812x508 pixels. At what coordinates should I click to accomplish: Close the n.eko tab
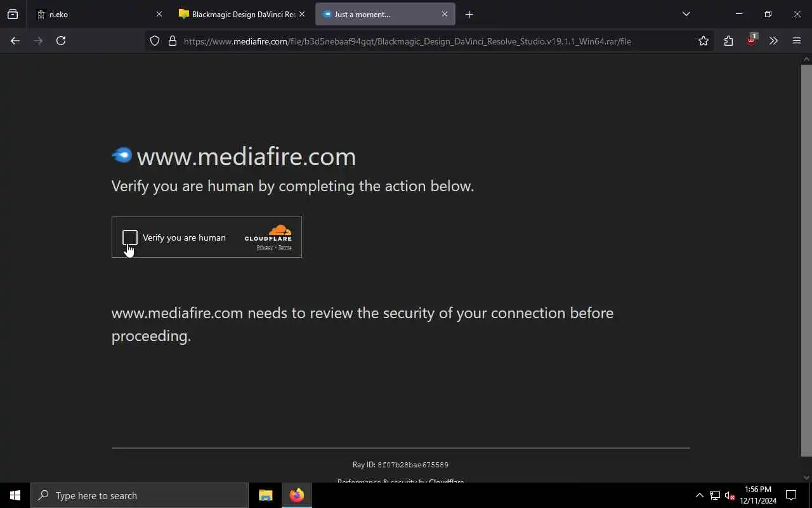point(159,14)
